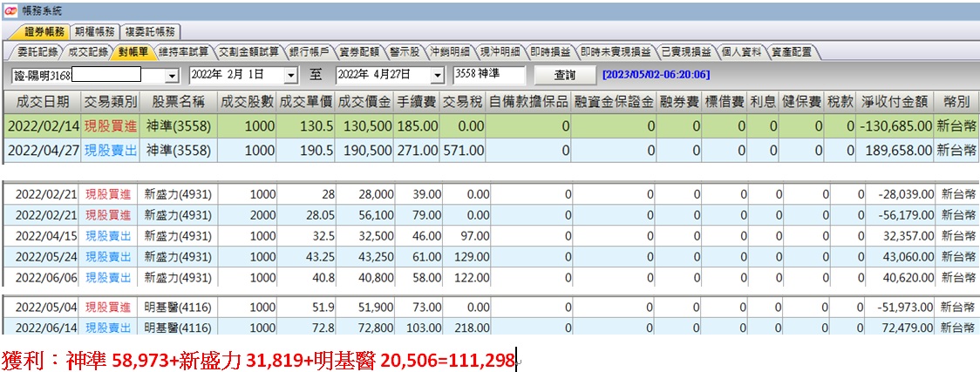
Task: Select the 2022/05/04 明基醫 date cell
Action: pyautogui.click(x=43, y=307)
